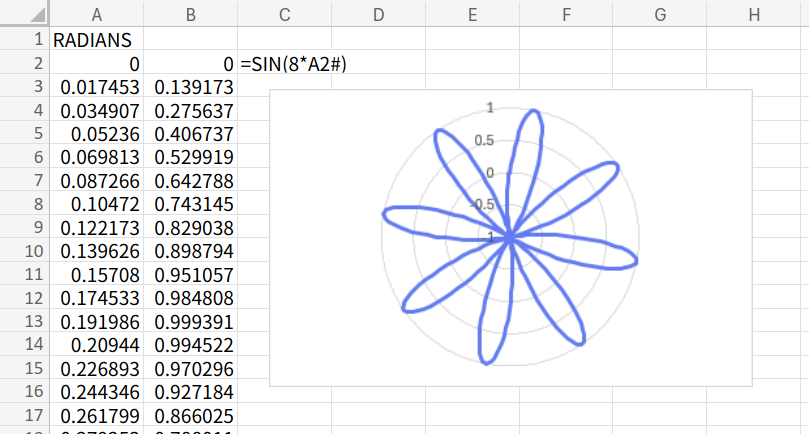Viewport: 809px width, 434px height.
Task: Click cell containing 0.017453
Action: (100, 87)
